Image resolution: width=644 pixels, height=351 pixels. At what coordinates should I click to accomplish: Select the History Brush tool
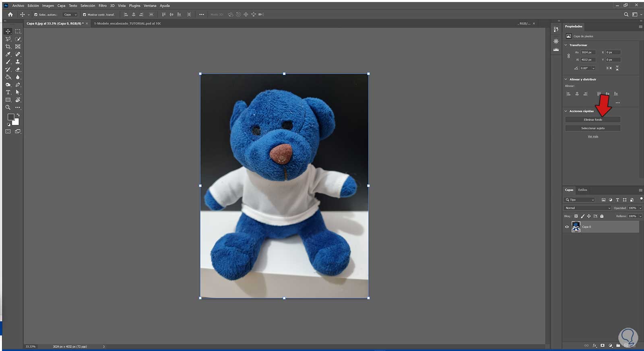[x=8, y=70]
